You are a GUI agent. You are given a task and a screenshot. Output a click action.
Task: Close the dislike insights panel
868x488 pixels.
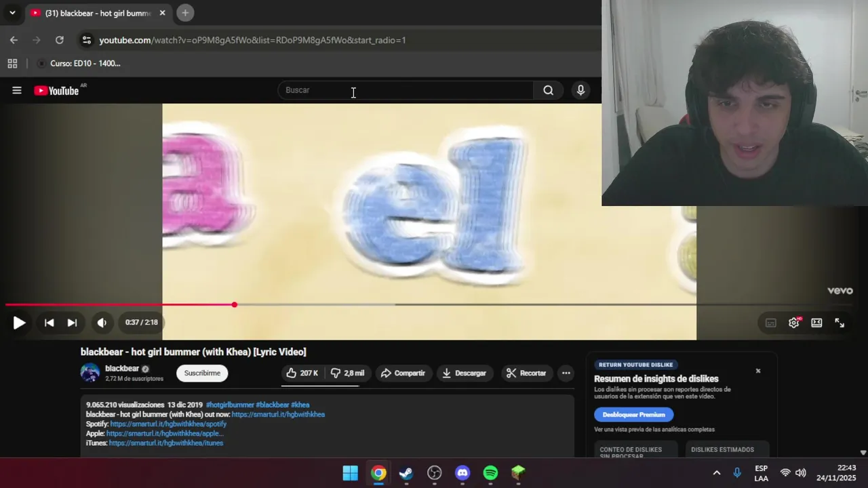tap(758, 371)
